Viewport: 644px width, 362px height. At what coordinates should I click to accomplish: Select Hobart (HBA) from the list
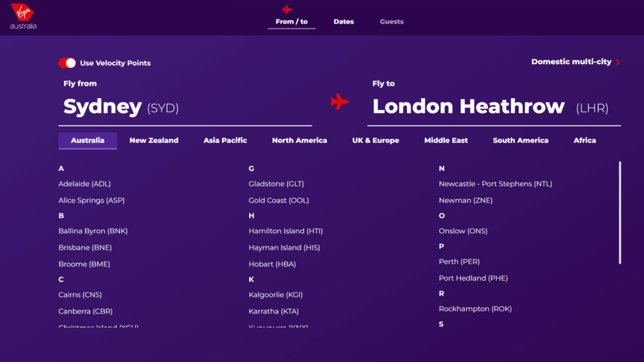pos(272,264)
